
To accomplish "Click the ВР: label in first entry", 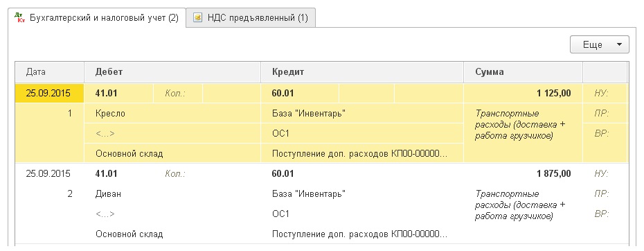I will pos(601,134).
